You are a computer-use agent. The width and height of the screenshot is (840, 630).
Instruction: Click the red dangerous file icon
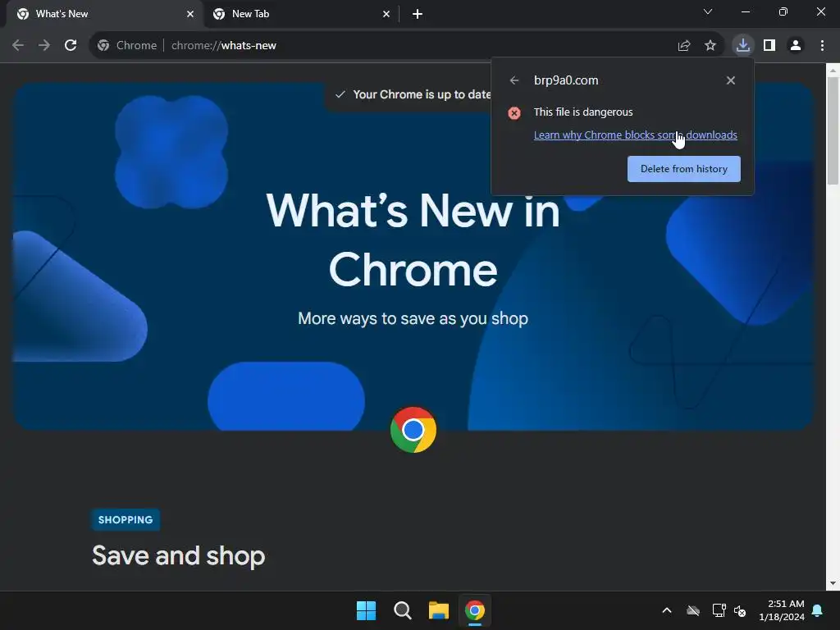coord(514,113)
